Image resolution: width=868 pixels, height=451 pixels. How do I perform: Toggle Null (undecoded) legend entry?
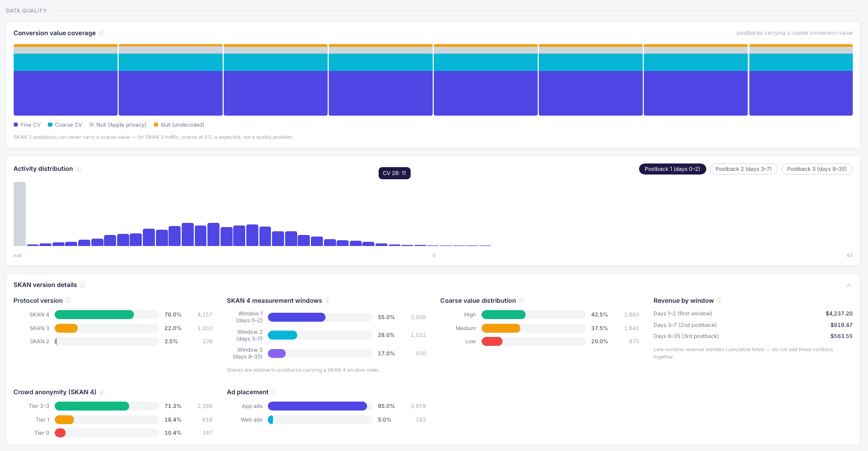tap(179, 125)
